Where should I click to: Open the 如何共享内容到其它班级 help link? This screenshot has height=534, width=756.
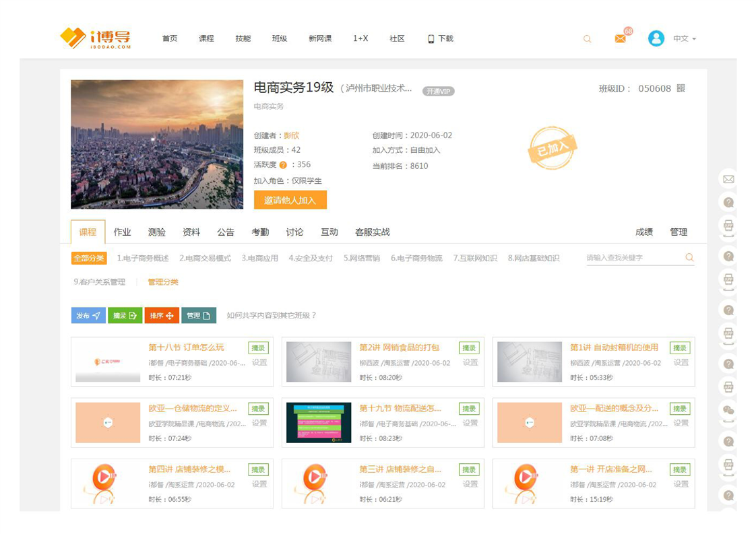[271, 315]
